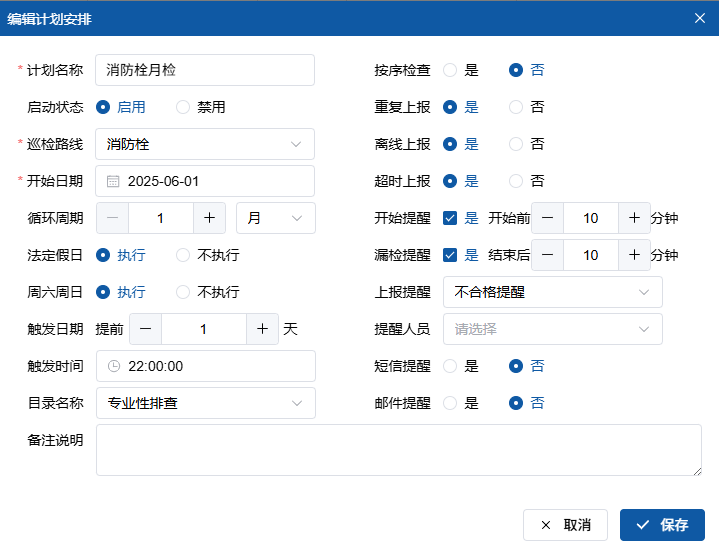Increase 触发日期 days with plus icon

click(262, 329)
